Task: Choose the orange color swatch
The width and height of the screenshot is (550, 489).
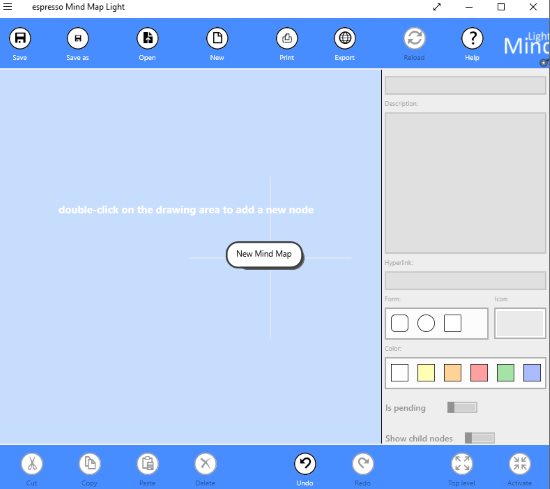Action: pos(453,373)
